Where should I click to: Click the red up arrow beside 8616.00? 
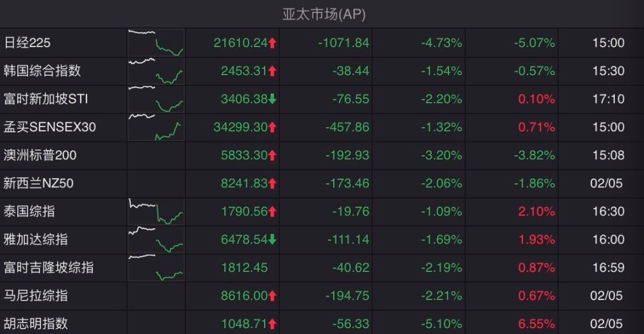[273, 296]
